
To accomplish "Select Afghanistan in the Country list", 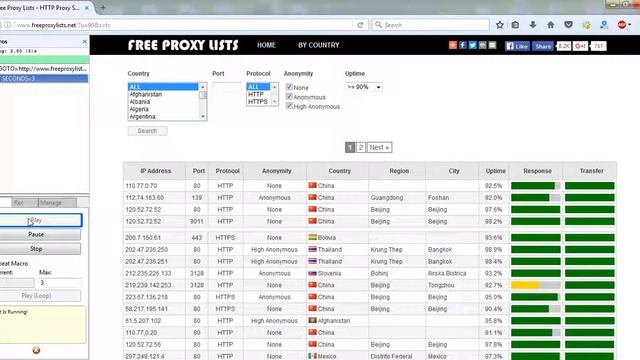I will pos(163,94).
